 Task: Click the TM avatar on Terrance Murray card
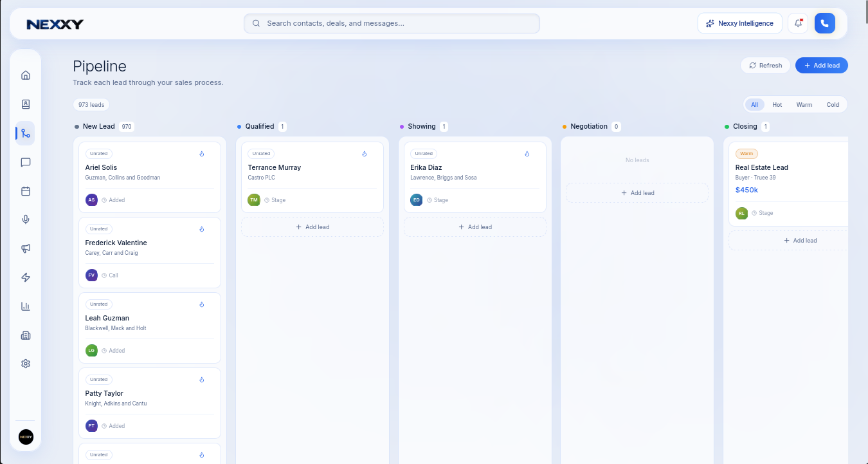pos(255,200)
